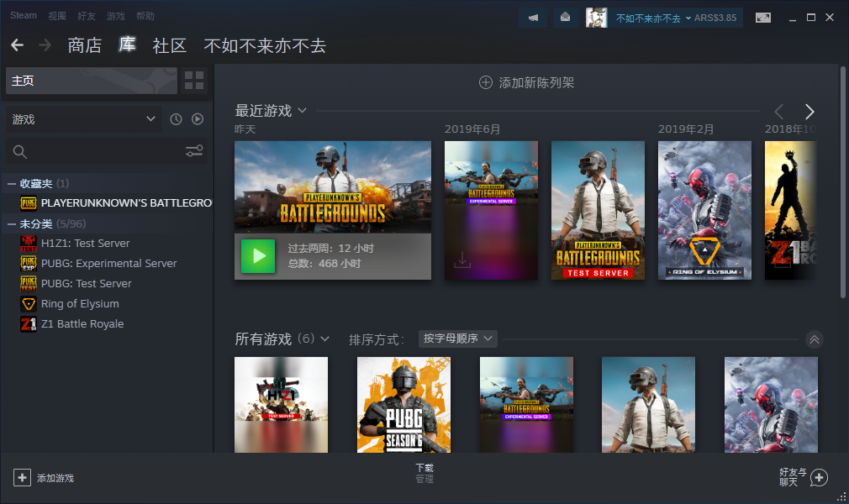849x504 pixels.
Task: Go to previous recent games page
Action: tap(779, 112)
